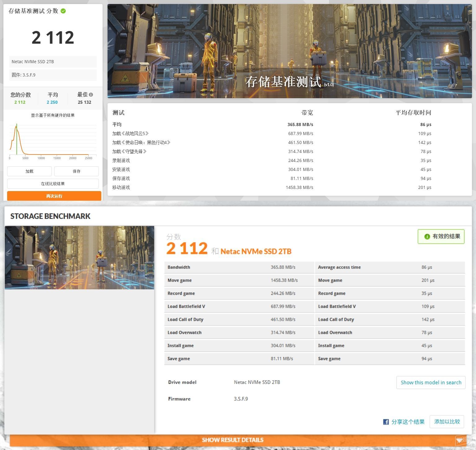Click Load Call of Duty bandwidth label
This screenshot has width=476, height=450.
185,319
